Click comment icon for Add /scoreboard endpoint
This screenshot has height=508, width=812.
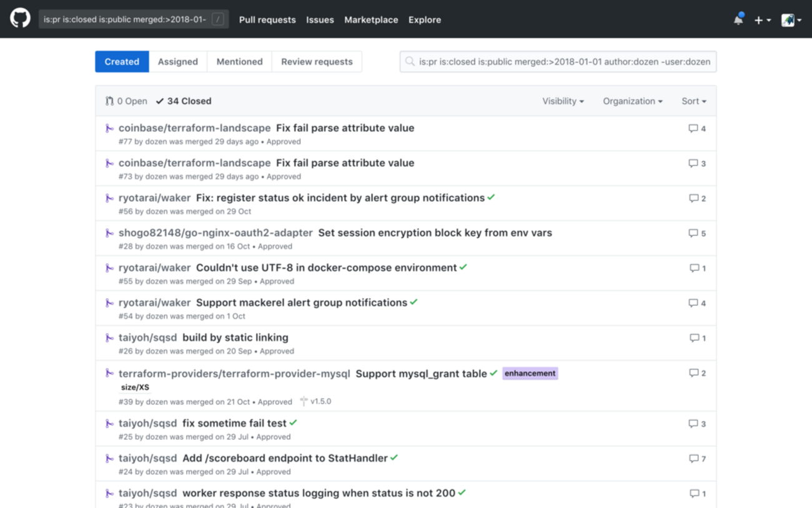pos(693,459)
